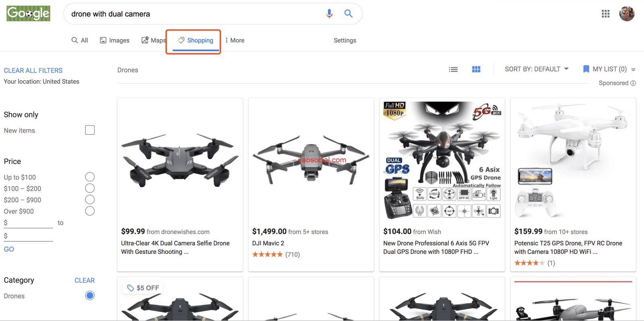Switch to list view layout
644x321 pixels.
[453, 70]
